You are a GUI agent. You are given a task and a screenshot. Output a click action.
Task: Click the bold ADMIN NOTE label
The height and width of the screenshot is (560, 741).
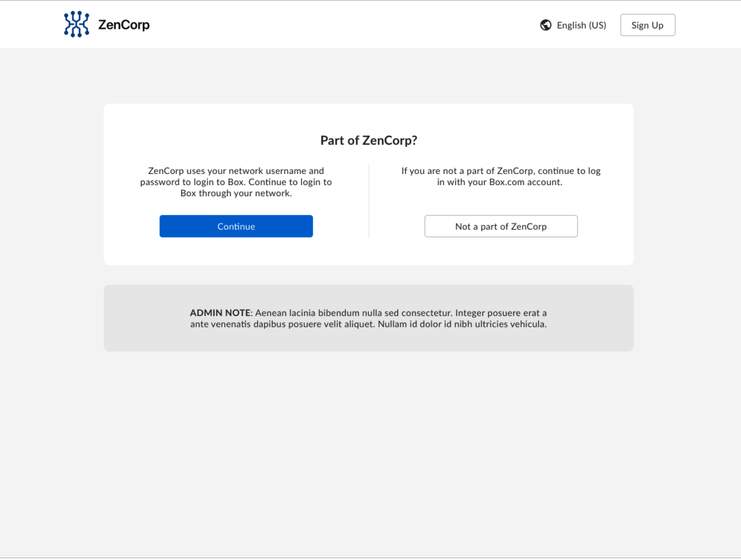coord(220,313)
